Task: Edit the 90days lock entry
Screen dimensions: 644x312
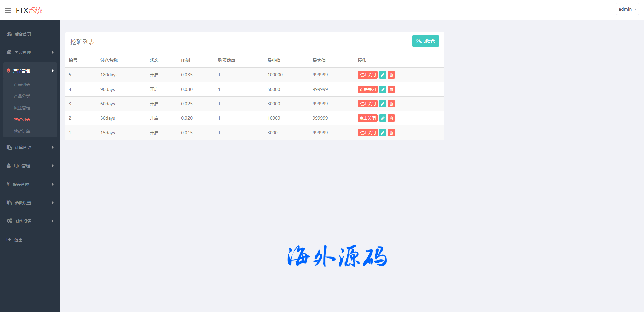Action: pyautogui.click(x=382, y=89)
